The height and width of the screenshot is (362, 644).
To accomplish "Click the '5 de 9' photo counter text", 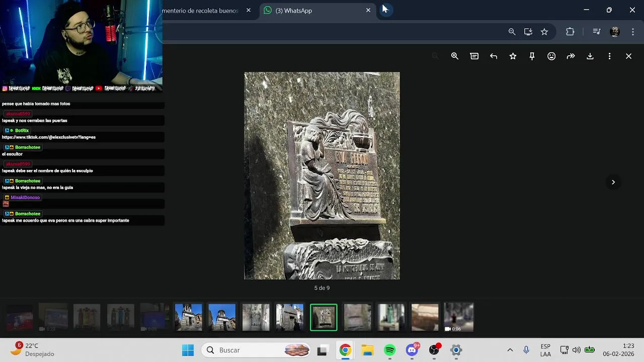I will pos(322,288).
